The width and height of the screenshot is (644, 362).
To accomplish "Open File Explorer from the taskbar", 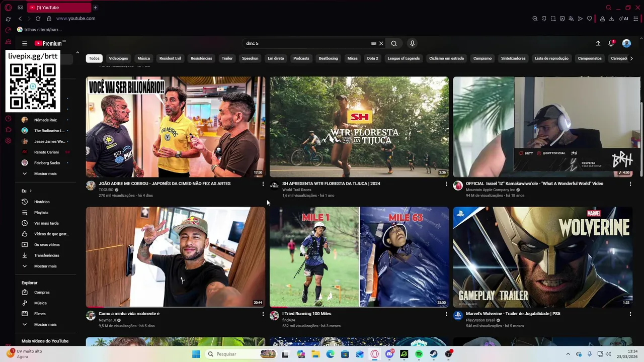I will [x=315, y=354].
